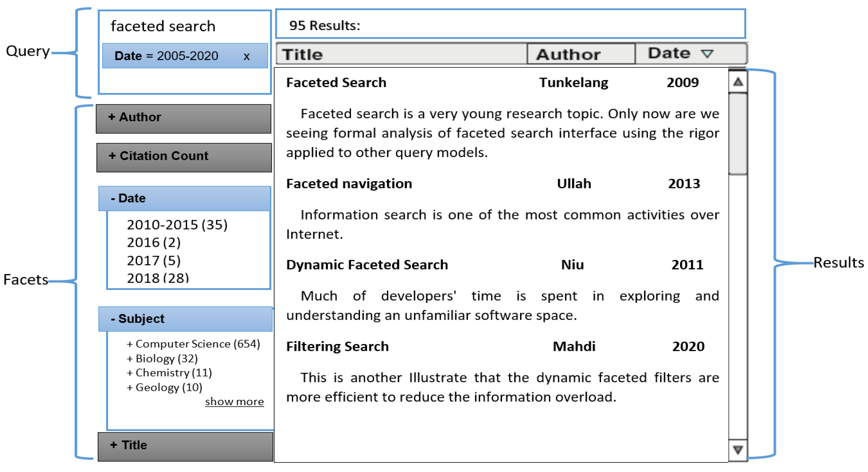Image resolution: width=868 pixels, height=472 pixels.
Task: Click the results scrollbar thumb
Action: [738, 133]
